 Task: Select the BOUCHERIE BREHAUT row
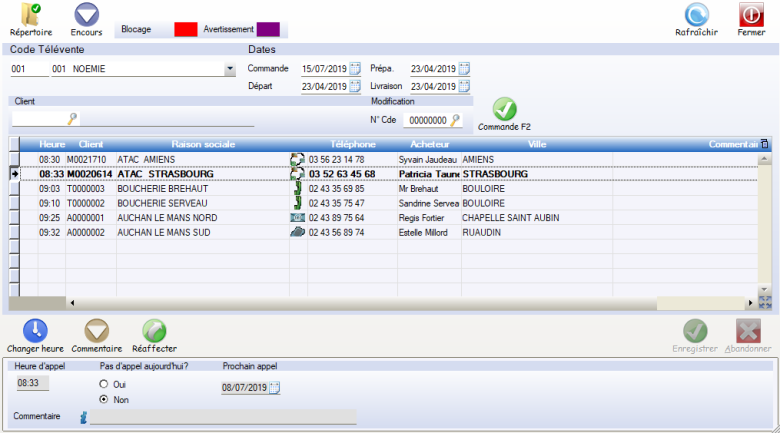[x=162, y=188]
